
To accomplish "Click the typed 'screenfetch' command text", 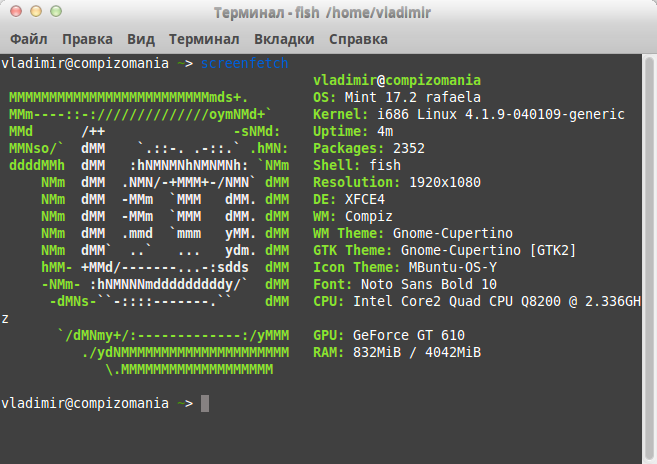I will coord(244,63).
